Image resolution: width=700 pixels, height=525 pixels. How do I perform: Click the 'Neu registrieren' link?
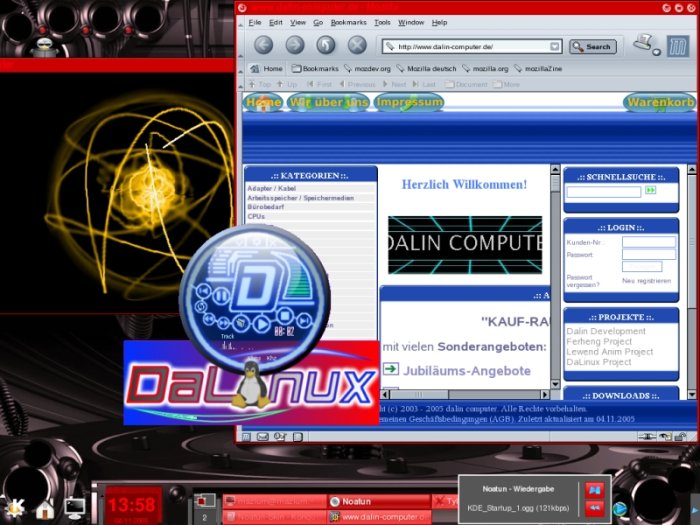[646, 281]
